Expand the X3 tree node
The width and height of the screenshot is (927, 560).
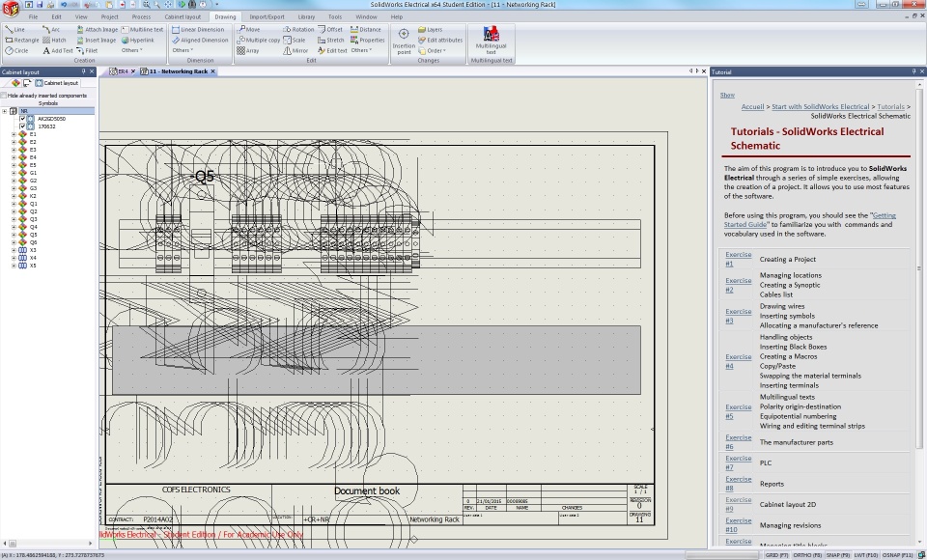14,250
